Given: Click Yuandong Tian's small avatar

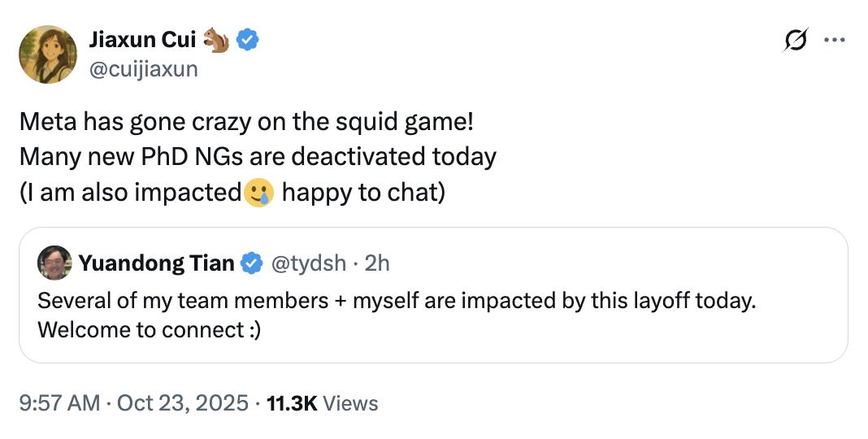Looking at the screenshot, I should click(55, 263).
